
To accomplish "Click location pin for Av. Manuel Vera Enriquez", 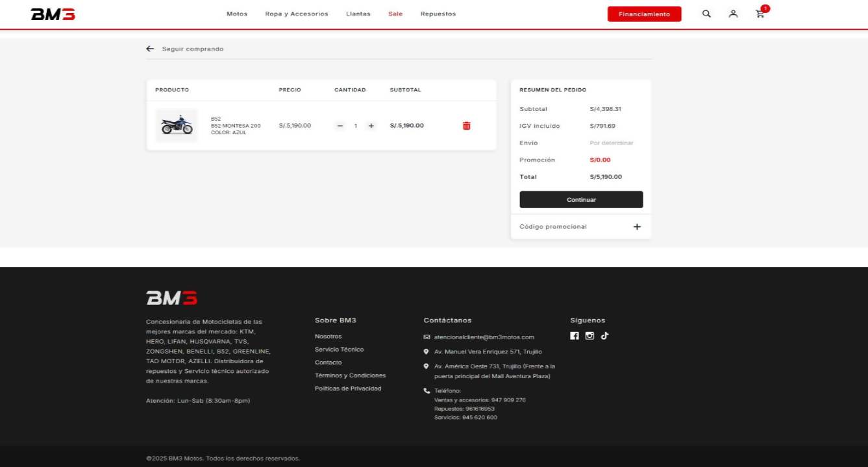I will [426, 352].
